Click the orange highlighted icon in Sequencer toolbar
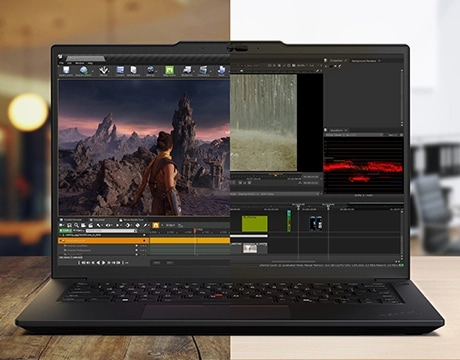The image size is (460, 360). [x=155, y=226]
